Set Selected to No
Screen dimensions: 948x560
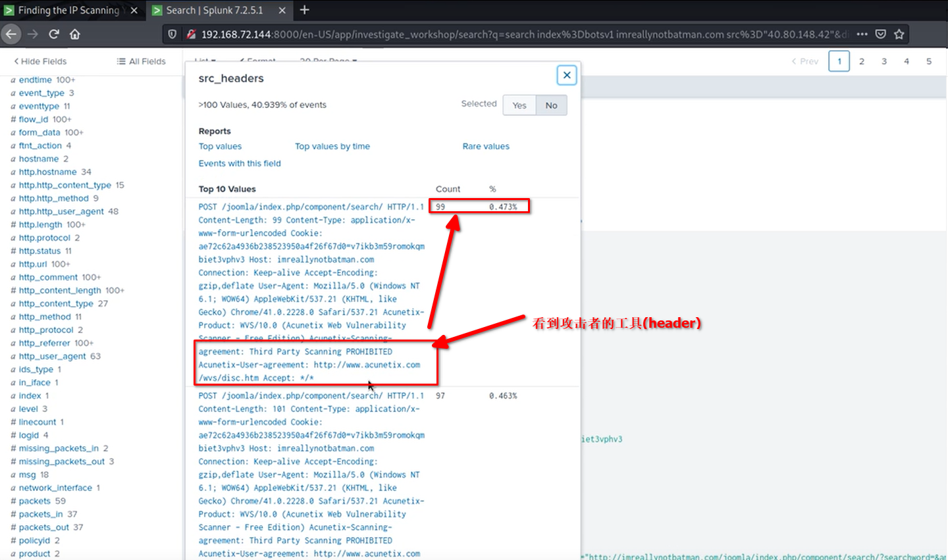point(551,105)
